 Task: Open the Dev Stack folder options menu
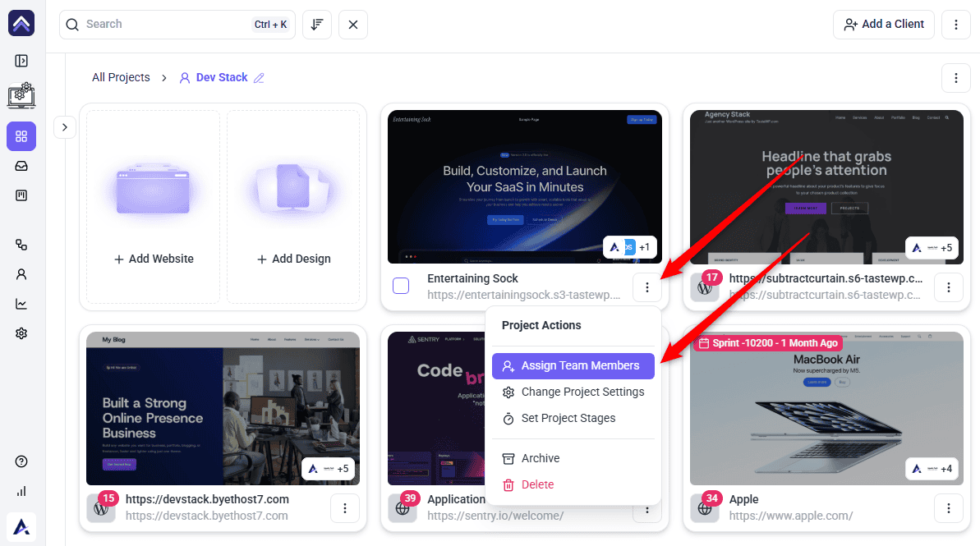click(x=955, y=78)
